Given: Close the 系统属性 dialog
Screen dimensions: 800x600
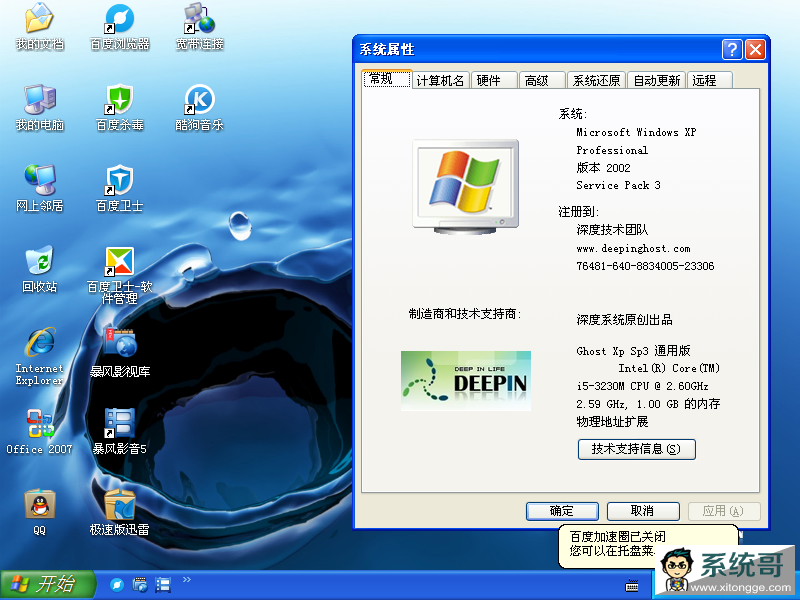Looking at the screenshot, I should (x=755, y=49).
